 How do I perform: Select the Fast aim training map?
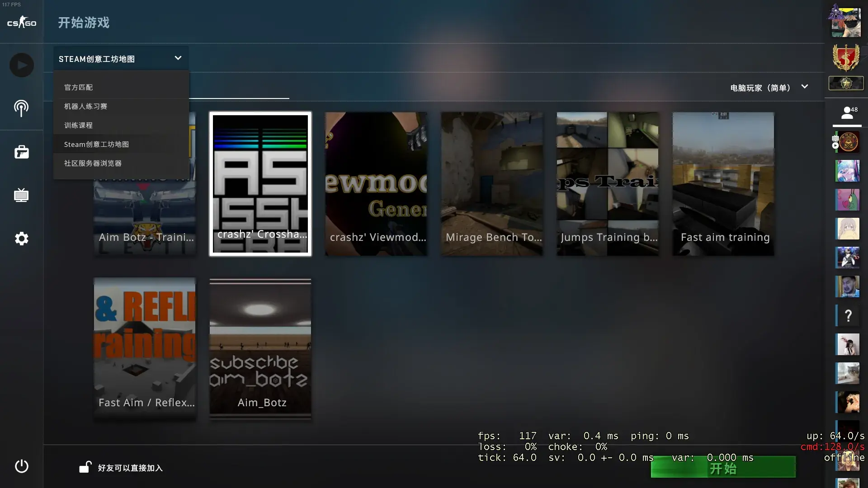tap(723, 183)
